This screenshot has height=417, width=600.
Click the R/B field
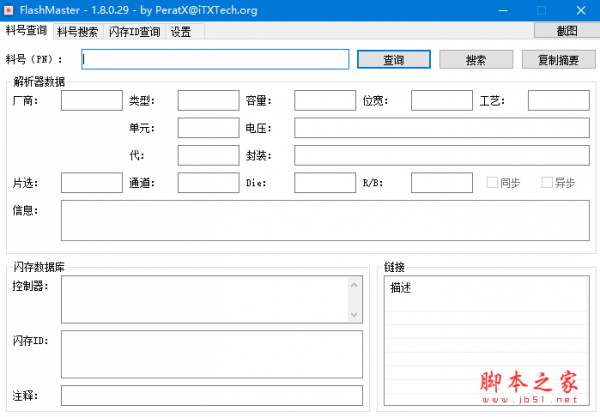[x=442, y=182]
